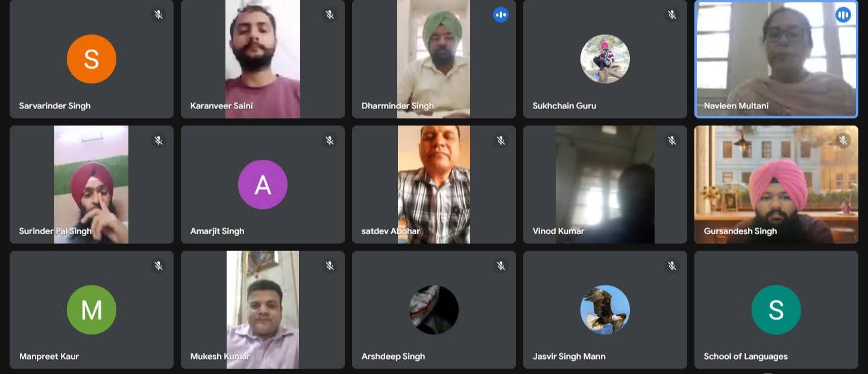This screenshot has height=374, width=868.
Task: Select Mukesh Kumar's video feed
Action: [x=263, y=310]
